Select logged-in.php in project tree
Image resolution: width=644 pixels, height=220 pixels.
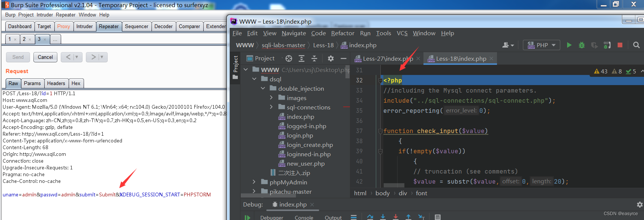306,126
